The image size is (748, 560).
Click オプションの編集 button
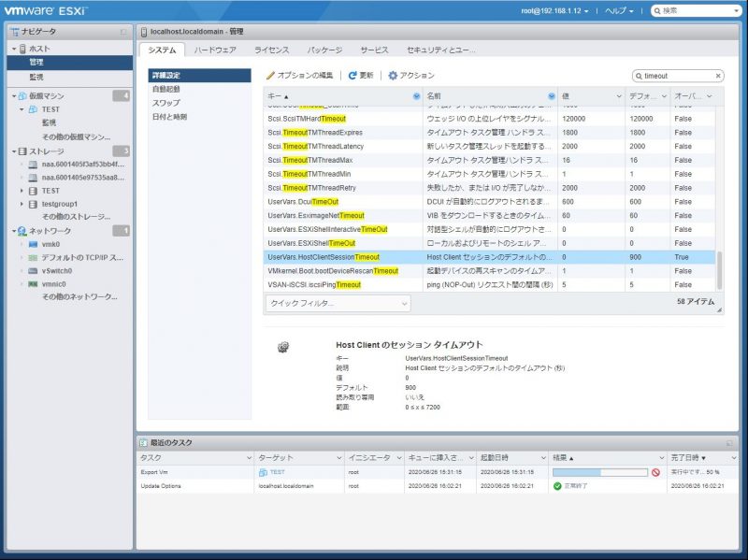pos(299,76)
